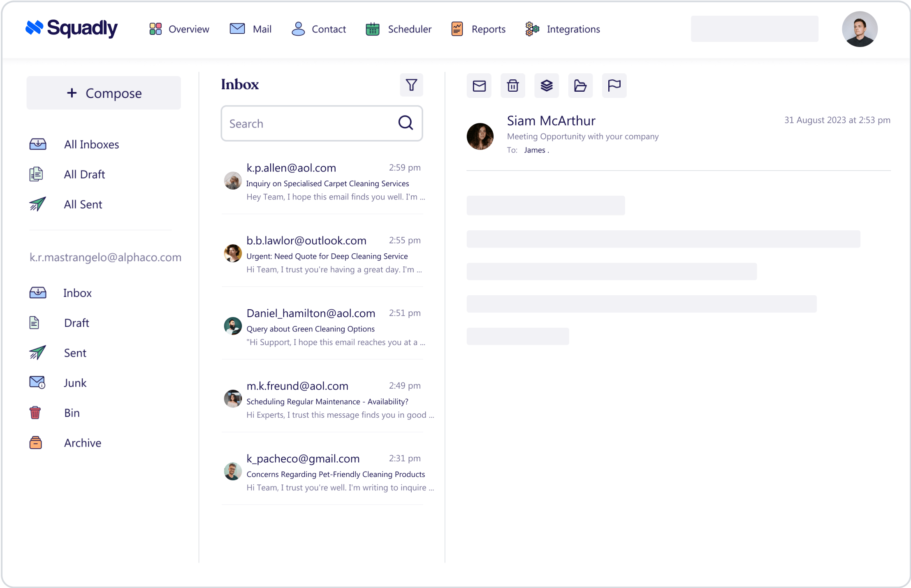
Task: Open the Archive folder
Action: [65, 443]
